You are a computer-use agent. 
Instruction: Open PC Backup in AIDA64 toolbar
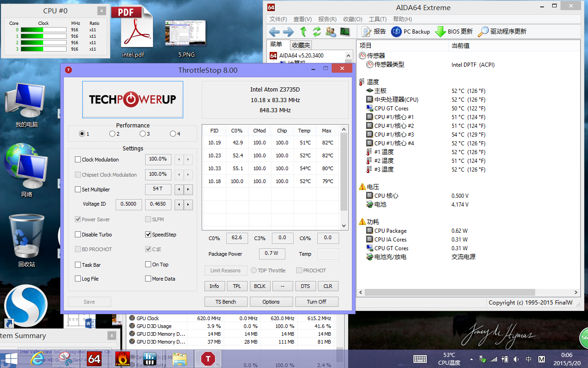(410, 32)
